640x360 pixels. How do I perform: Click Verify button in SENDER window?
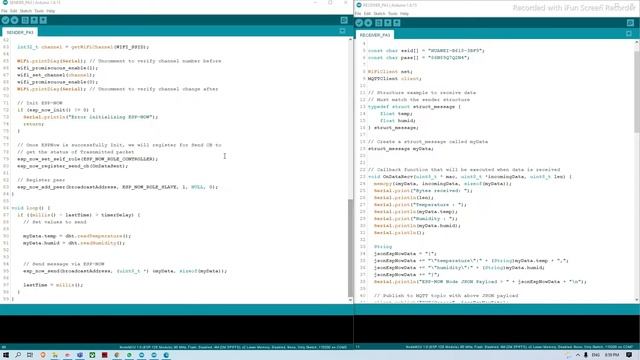pos(5,20)
